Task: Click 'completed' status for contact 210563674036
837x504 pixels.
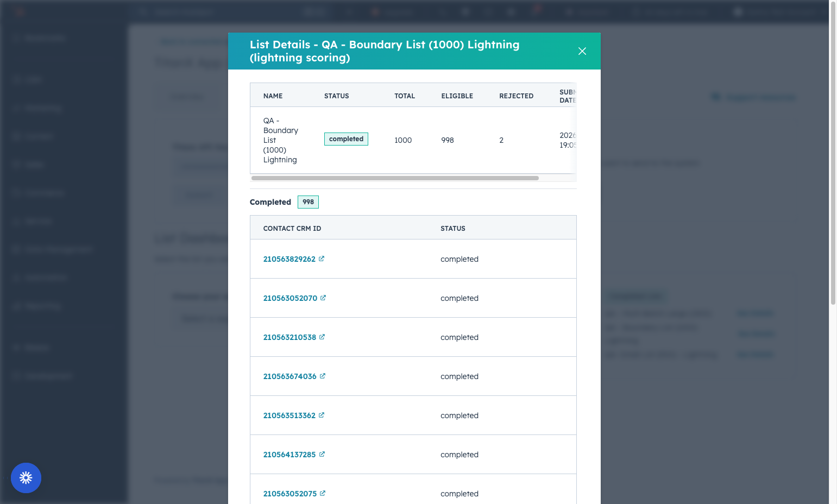Action: (460, 376)
